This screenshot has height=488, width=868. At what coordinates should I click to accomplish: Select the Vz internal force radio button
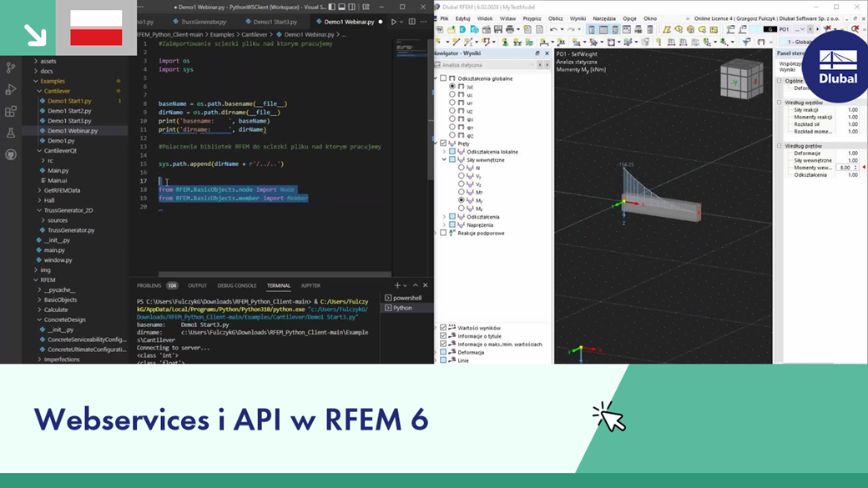click(461, 184)
